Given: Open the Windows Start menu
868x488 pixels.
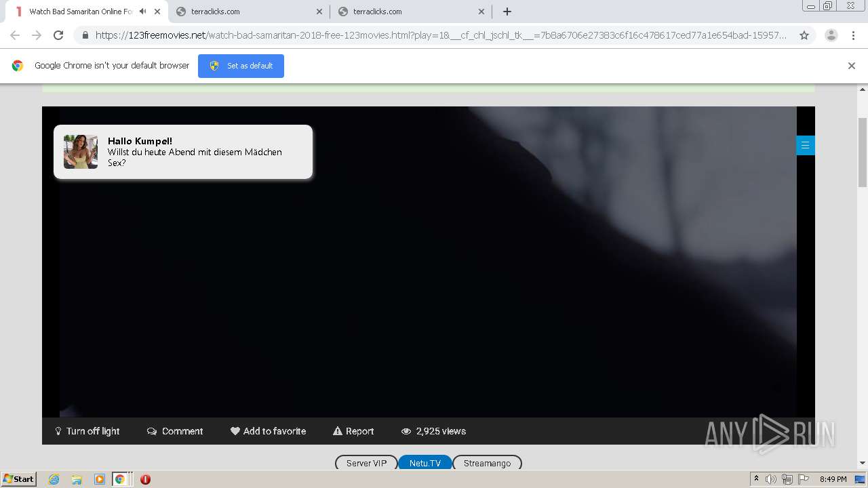Looking at the screenshot, I should pos(19,479).
